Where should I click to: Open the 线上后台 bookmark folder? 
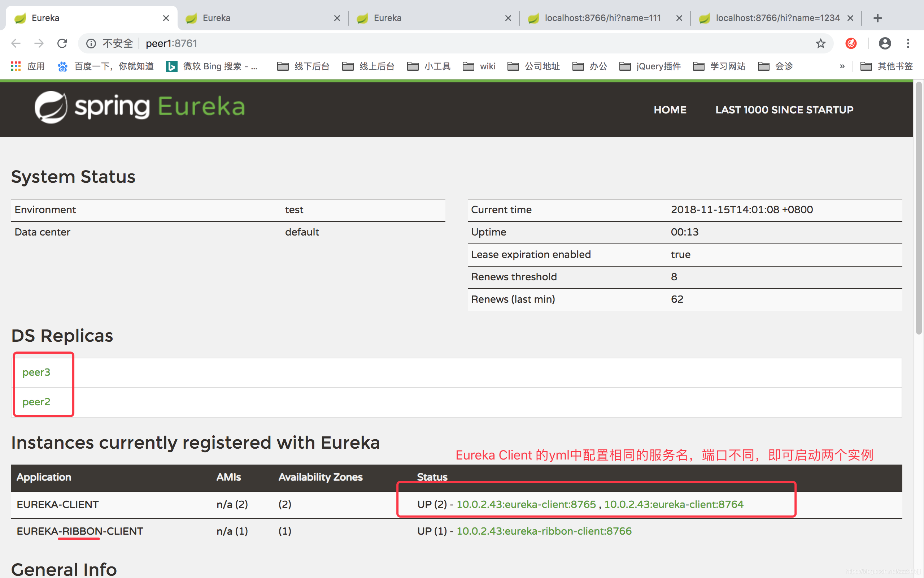click(368, 66)
